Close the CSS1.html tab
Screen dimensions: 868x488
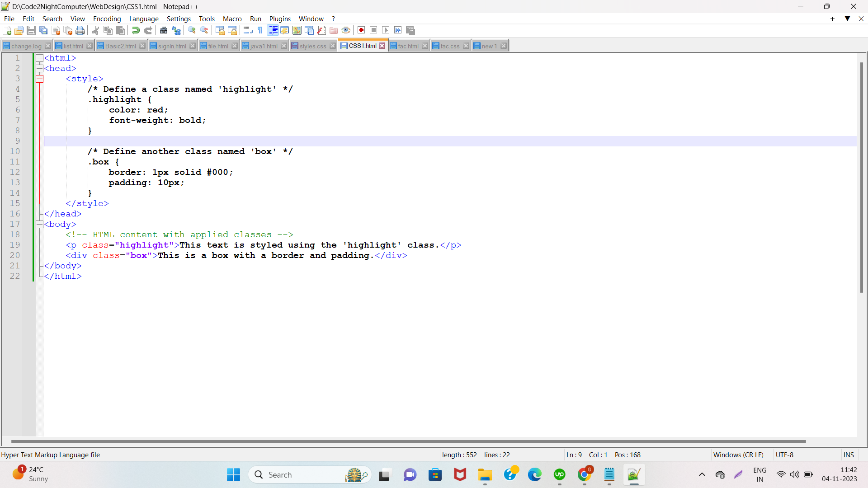382,46
